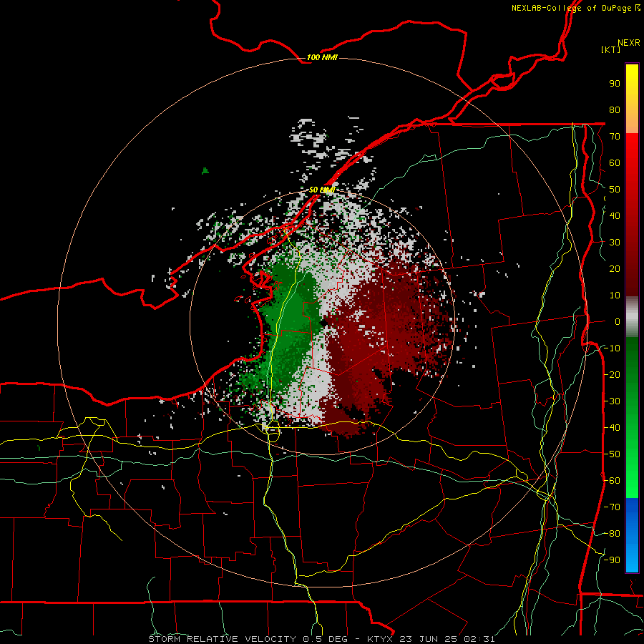Click the 80 scale value

point(615,109)
